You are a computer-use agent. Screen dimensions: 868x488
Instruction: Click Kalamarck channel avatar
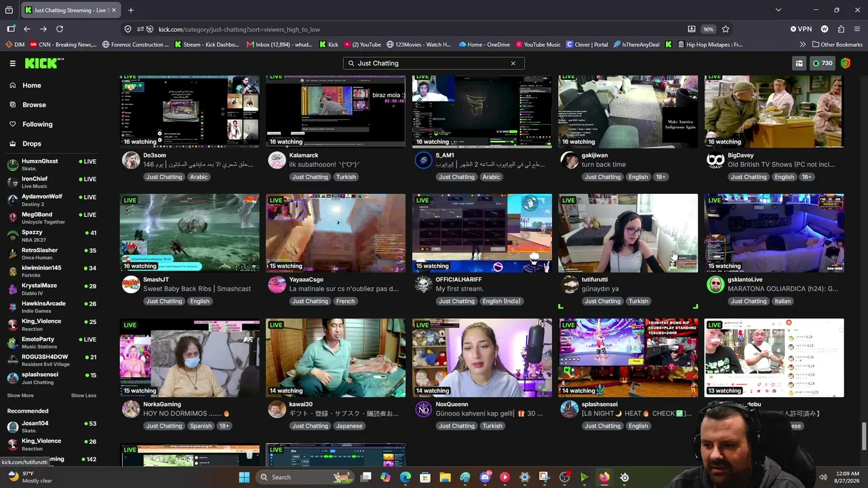click(277, 161)
